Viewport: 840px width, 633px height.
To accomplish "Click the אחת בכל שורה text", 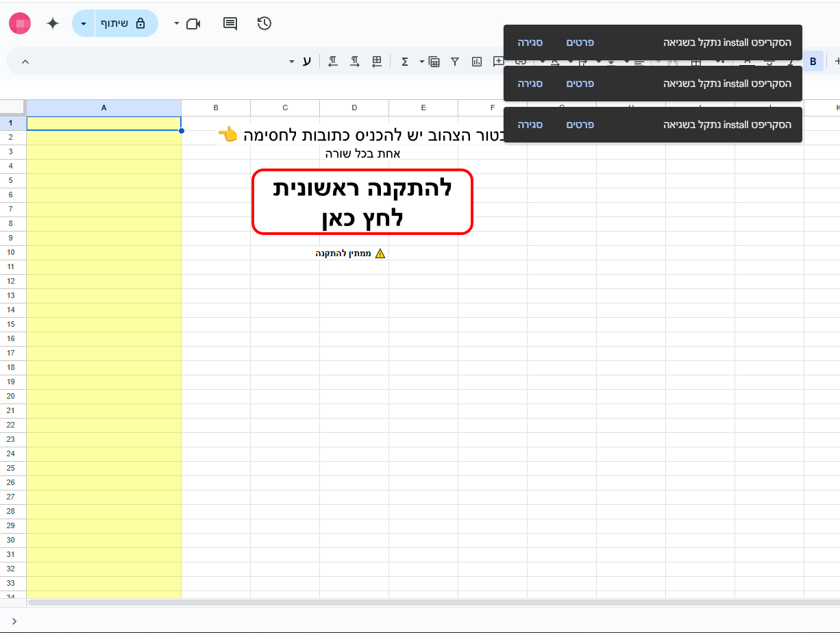I will [x=363, y=153].
